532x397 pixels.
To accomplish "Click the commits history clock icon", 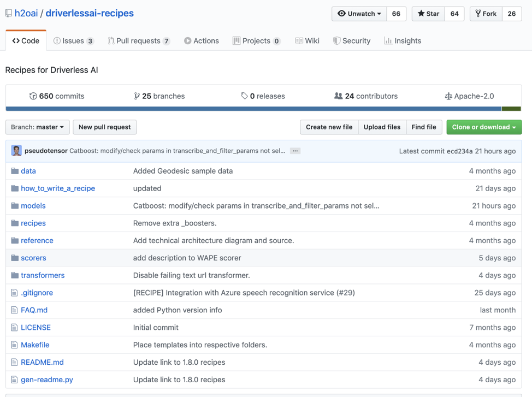I will click(33, 96).
